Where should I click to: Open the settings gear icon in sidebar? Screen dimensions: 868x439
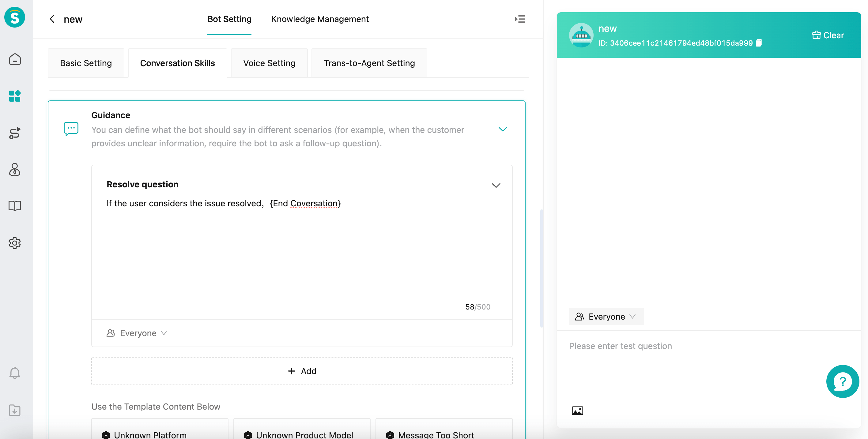click(15, 243)
